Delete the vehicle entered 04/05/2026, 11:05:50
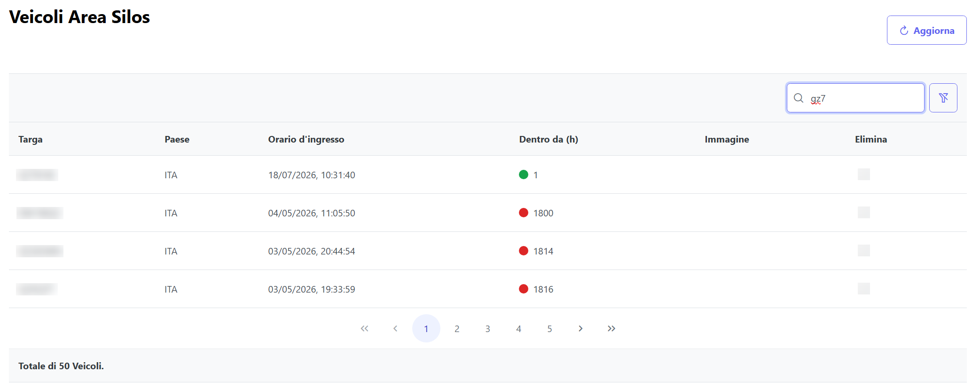 coord(863,213)
